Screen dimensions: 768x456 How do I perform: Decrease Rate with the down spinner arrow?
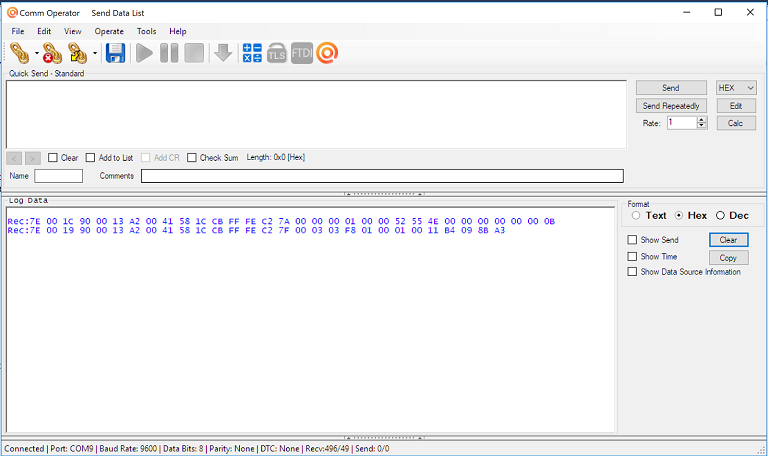[x=702, y=126]
